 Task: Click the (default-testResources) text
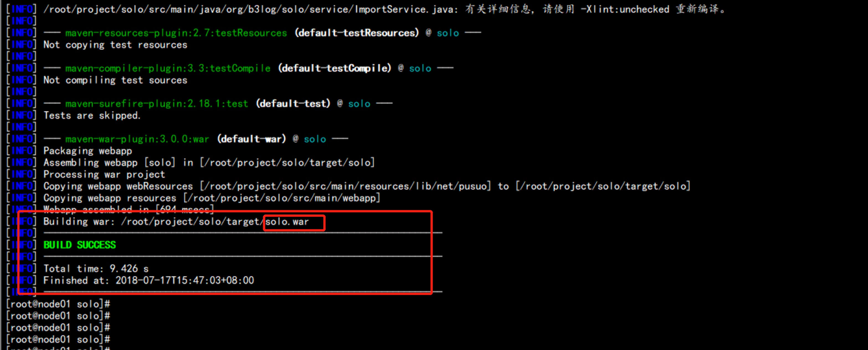(357, 33)
